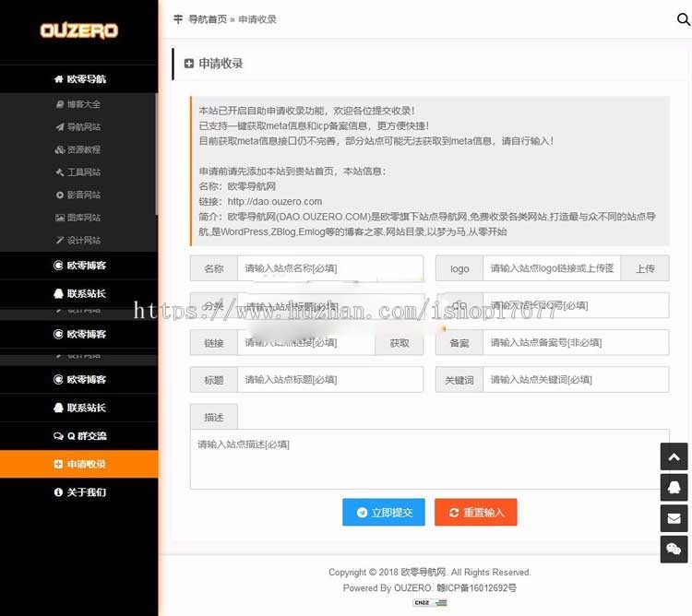
Task: Click the http://dao.ouzero.com link text
Action: pyautogui.click(x=275, y=202)
